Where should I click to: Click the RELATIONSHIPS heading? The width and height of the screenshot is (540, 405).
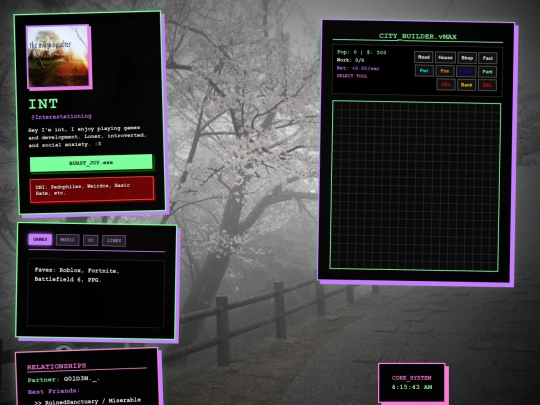pos(57,366)
